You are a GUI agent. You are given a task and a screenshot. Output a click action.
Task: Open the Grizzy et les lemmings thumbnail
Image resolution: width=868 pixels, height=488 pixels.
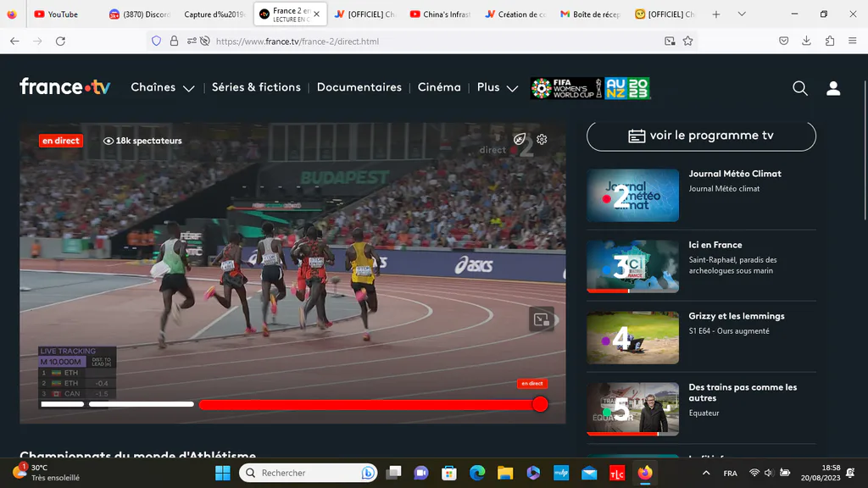[x=632, y=337]
